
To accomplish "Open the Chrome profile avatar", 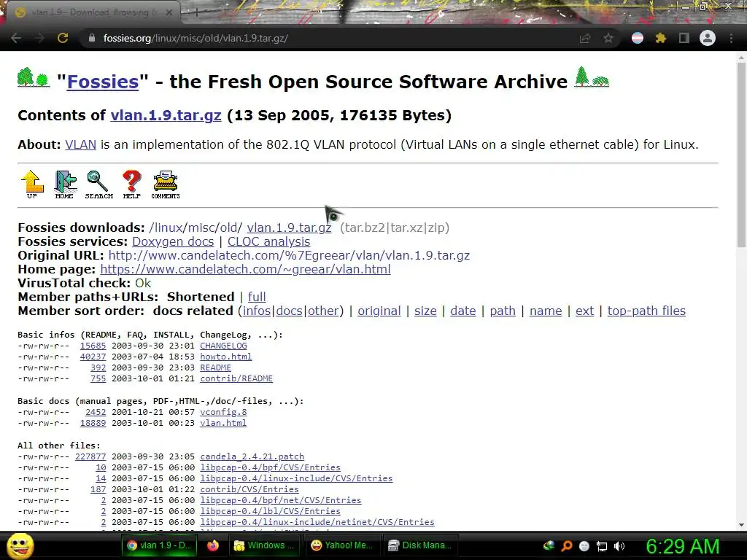I will tap(708, 38).
